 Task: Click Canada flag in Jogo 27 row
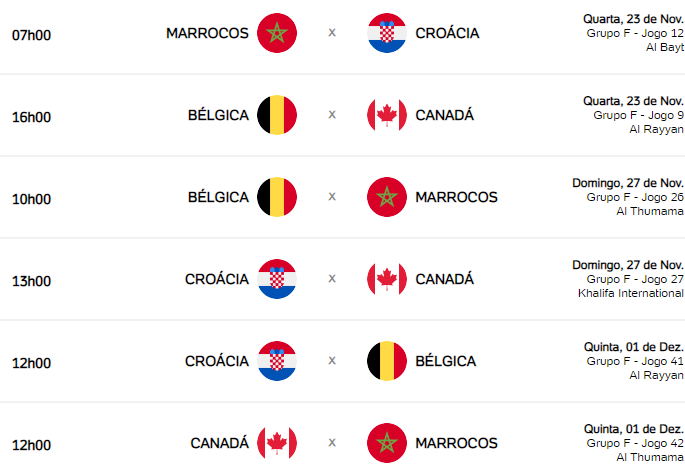coord(387,279)
